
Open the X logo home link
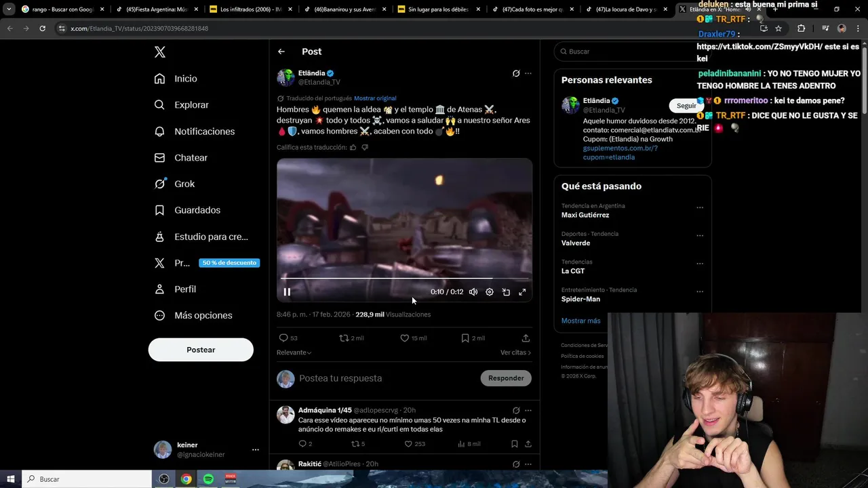click(x=159, y=52)
